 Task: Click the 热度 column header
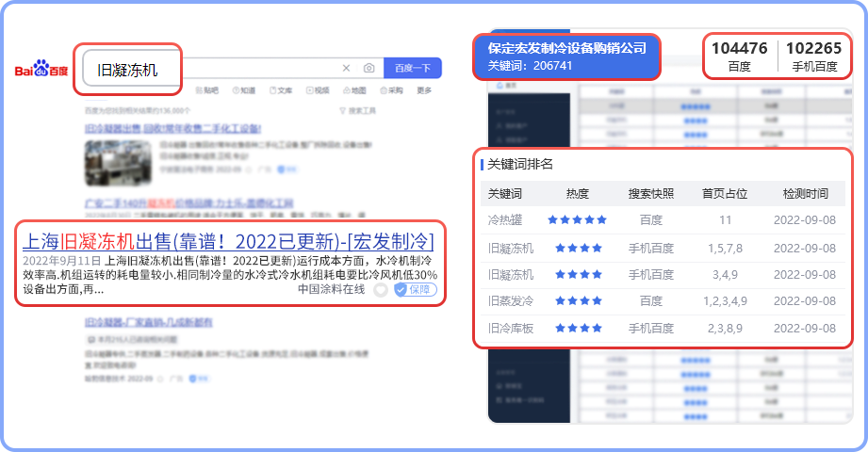[x=578, y=194]
